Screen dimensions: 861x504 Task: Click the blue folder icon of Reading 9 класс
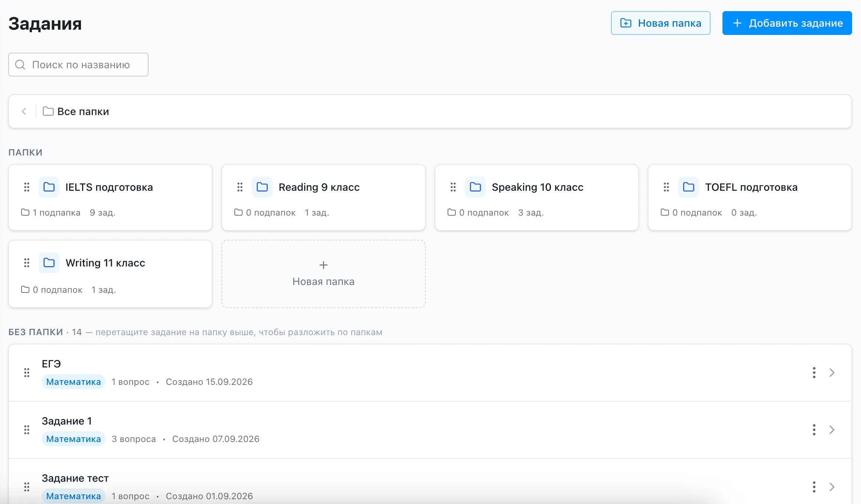pos(262,187)
